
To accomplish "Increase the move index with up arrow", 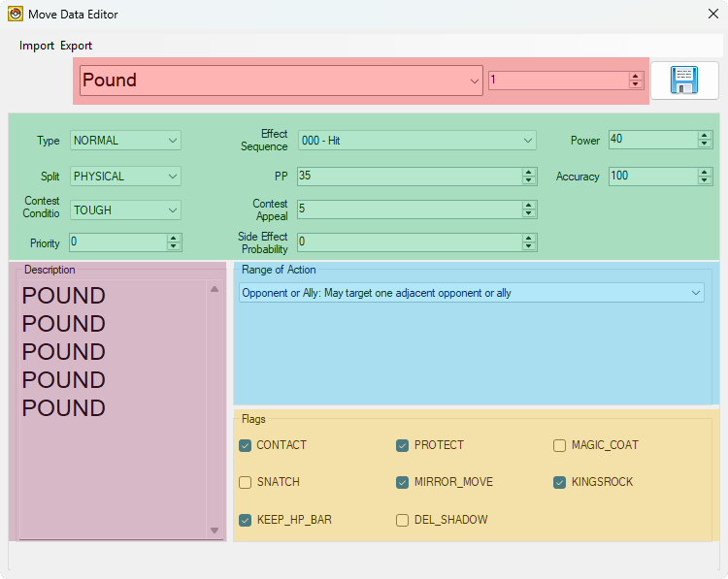I will 635,77.
